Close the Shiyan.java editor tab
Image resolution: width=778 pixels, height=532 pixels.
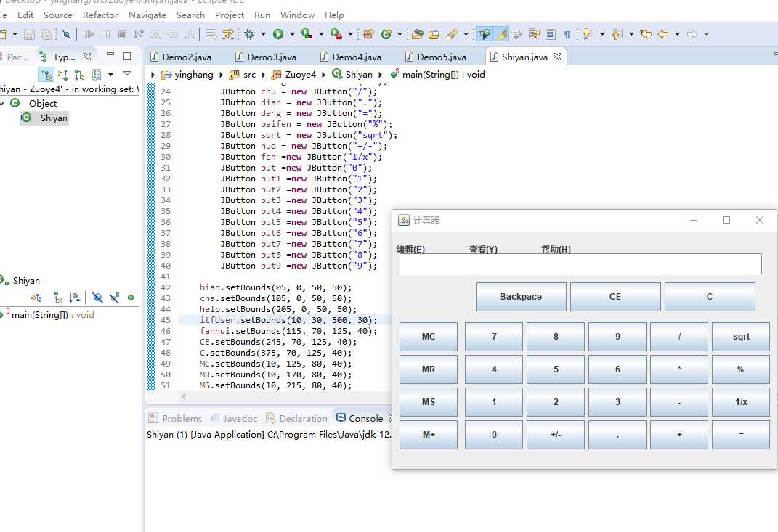(557, 57)
